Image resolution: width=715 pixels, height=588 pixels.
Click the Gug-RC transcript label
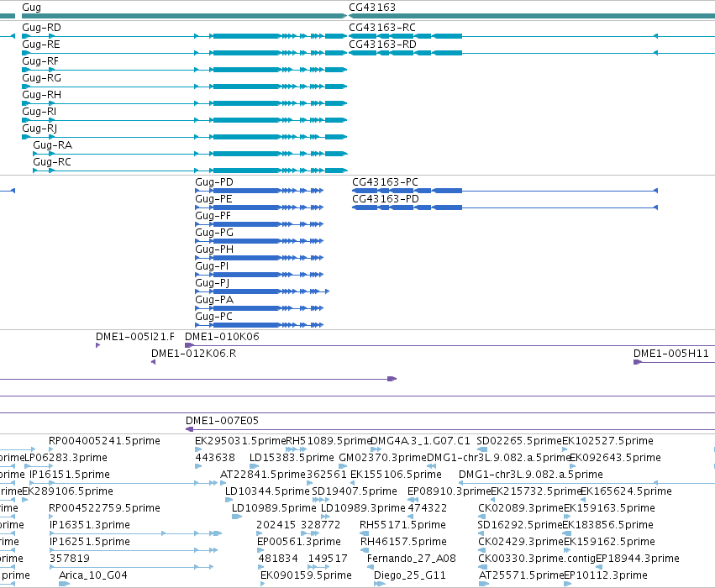click(x=52, y=162)
